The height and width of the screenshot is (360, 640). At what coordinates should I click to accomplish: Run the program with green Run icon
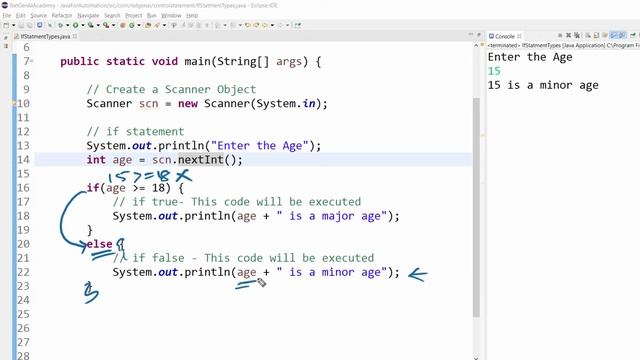(76, 25)
